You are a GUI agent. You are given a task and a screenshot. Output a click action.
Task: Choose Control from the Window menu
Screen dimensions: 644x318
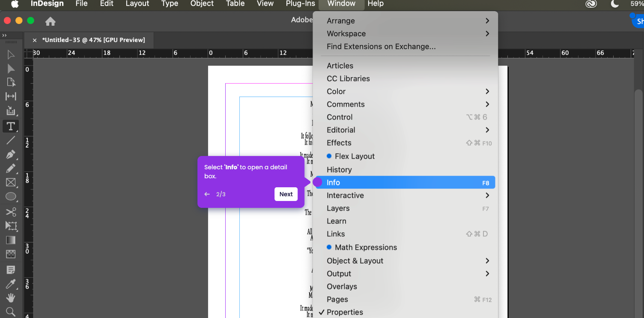pyautogui.click(x=405, y=117)
